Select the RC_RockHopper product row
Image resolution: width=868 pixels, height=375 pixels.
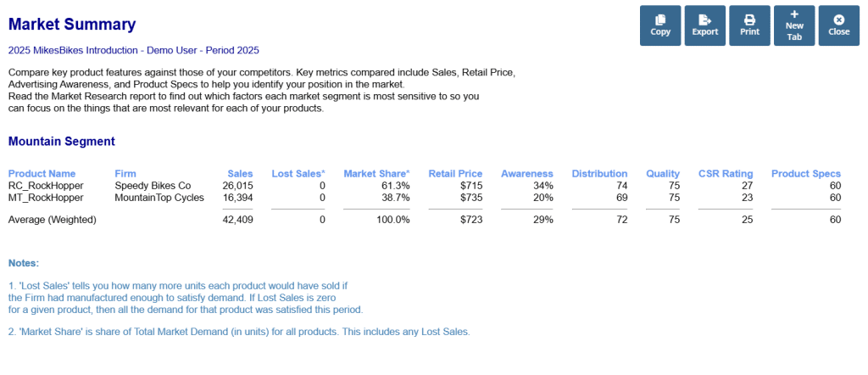tap(46, 186)
